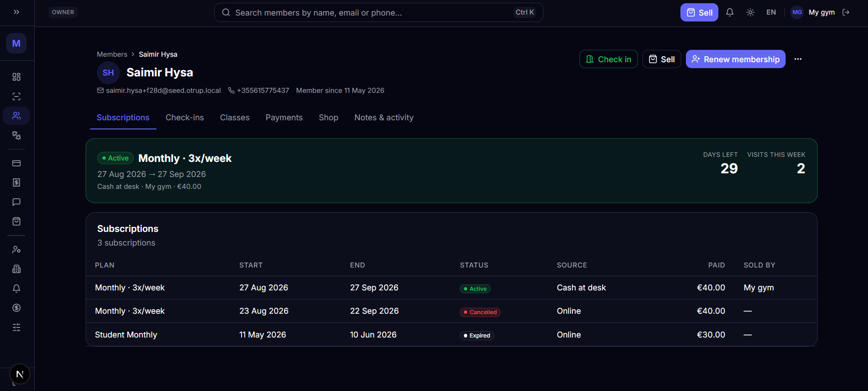Go back to Members via breadcrumb

(112, 54)
